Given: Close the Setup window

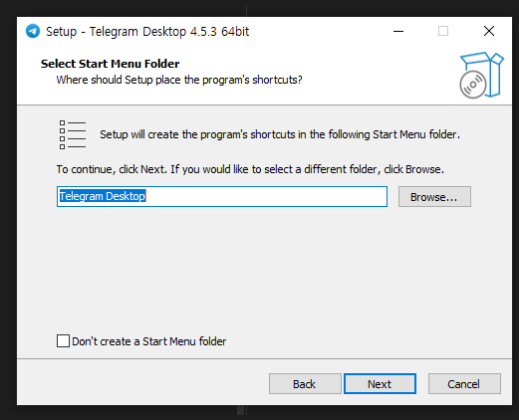Looking at the screenshot, I should pos(489,31).
